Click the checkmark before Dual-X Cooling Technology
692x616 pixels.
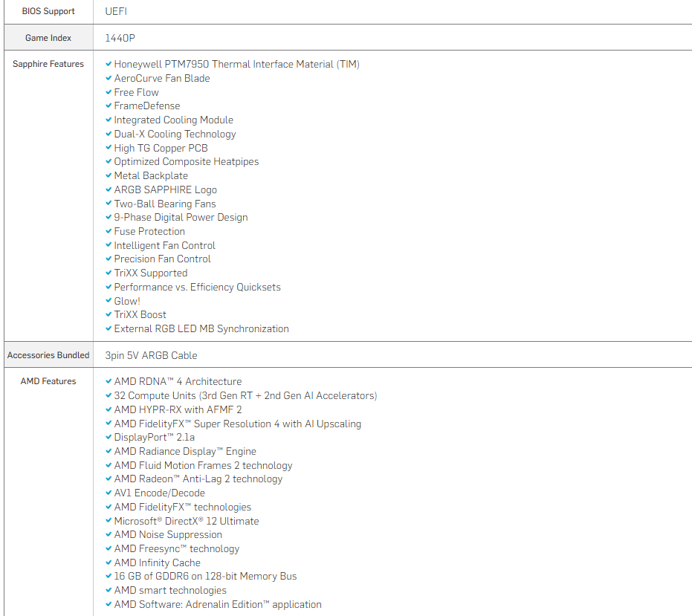tap(109, 134)
